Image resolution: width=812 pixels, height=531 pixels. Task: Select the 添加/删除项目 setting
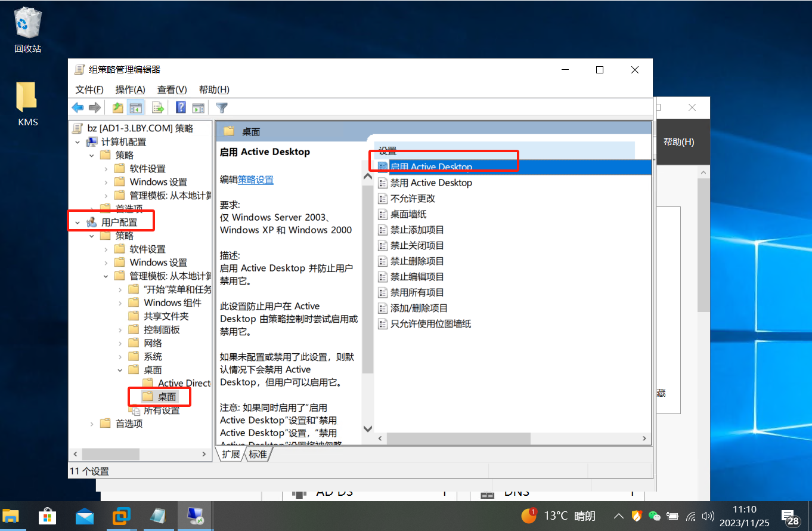tap(413, 308)
